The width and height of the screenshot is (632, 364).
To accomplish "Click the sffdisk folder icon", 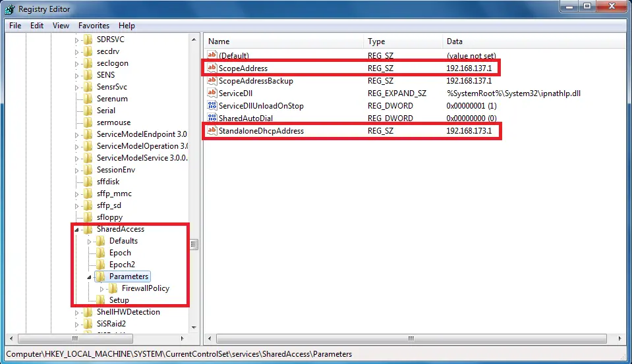I will click(x=88, y=182).
